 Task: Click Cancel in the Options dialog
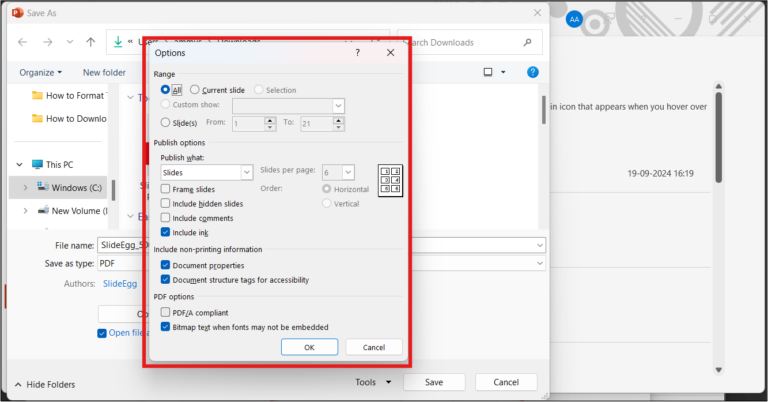[374, 347]
